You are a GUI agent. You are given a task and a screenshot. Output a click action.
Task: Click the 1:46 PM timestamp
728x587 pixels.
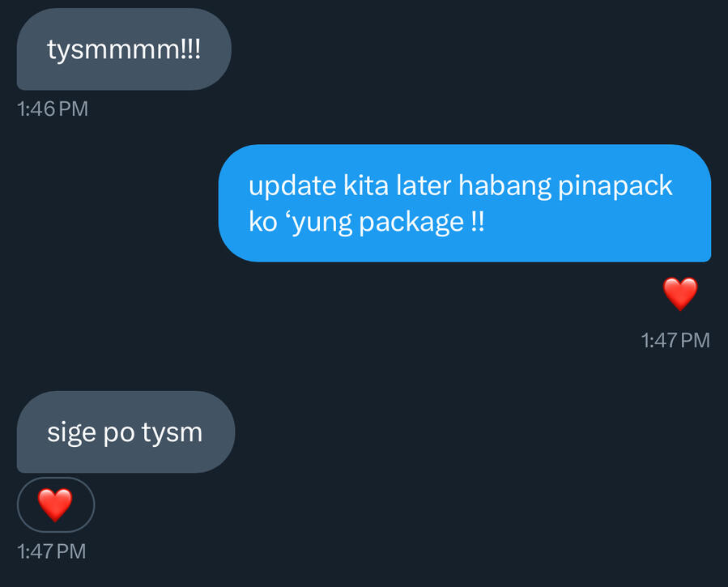(x=53, y=109)
